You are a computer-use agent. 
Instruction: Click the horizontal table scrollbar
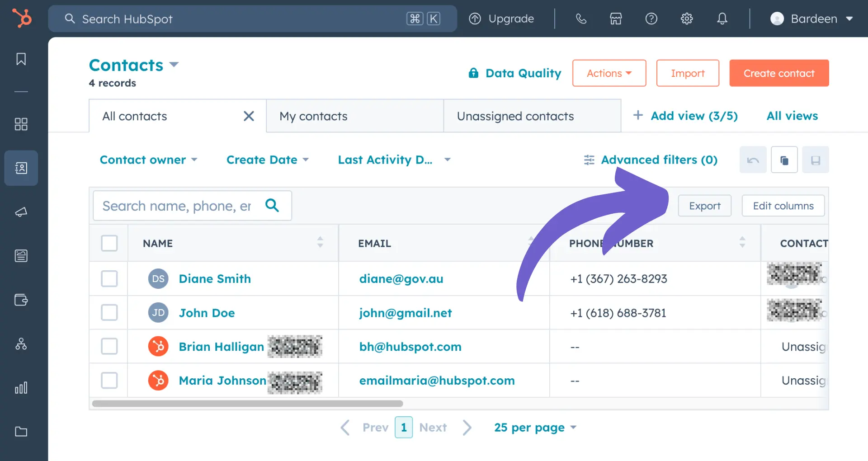tap(247, 404)
